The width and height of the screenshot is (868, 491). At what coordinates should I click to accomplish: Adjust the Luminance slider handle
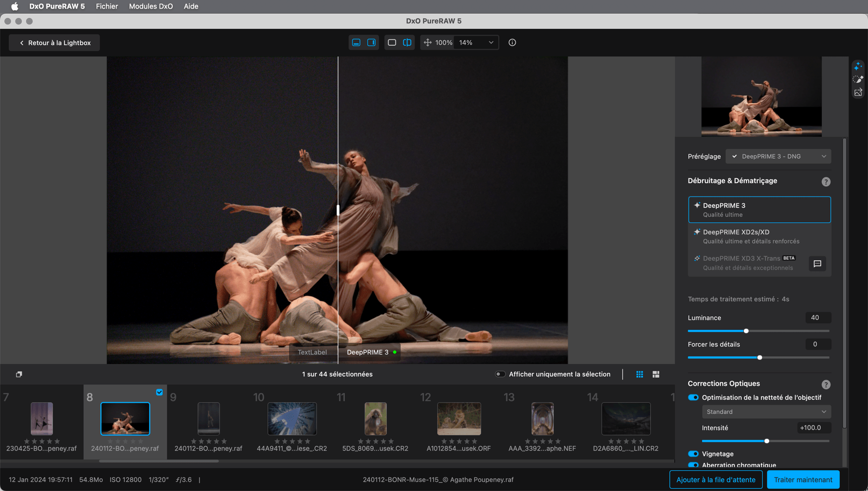[746, 331]
